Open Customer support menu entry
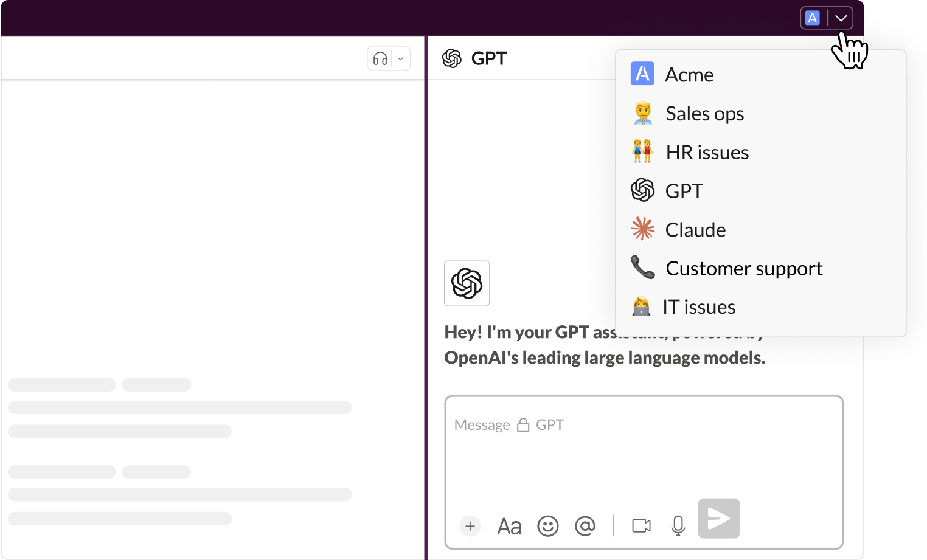 [760, 268]
